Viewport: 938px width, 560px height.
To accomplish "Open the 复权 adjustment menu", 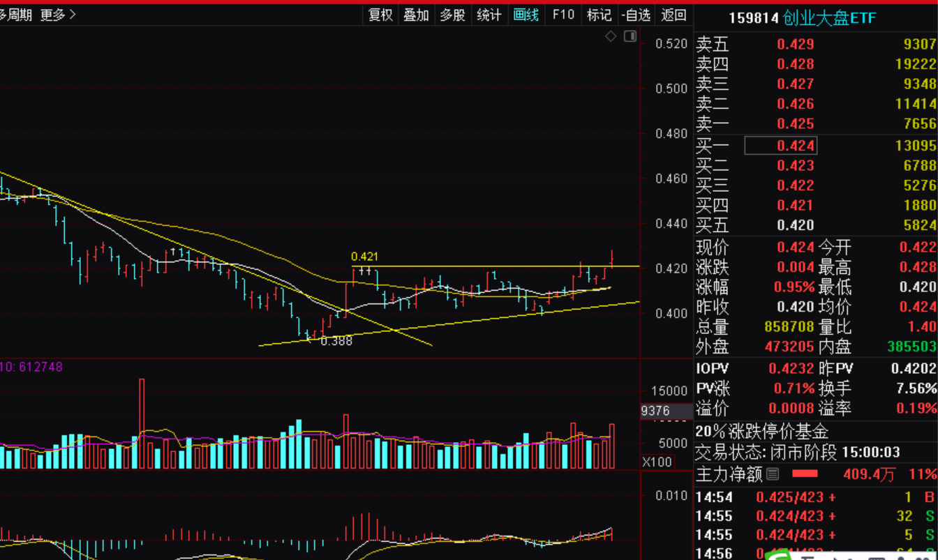I will tap(380, 15).
